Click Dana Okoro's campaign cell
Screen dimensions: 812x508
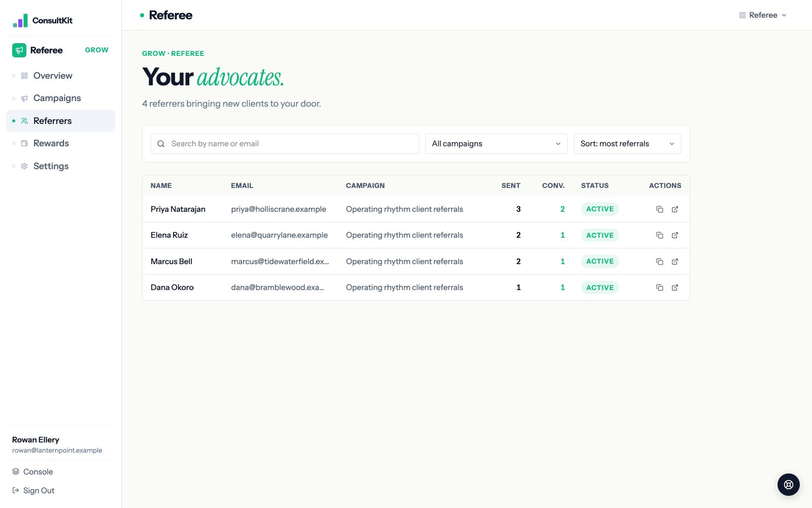coord(404,288)
